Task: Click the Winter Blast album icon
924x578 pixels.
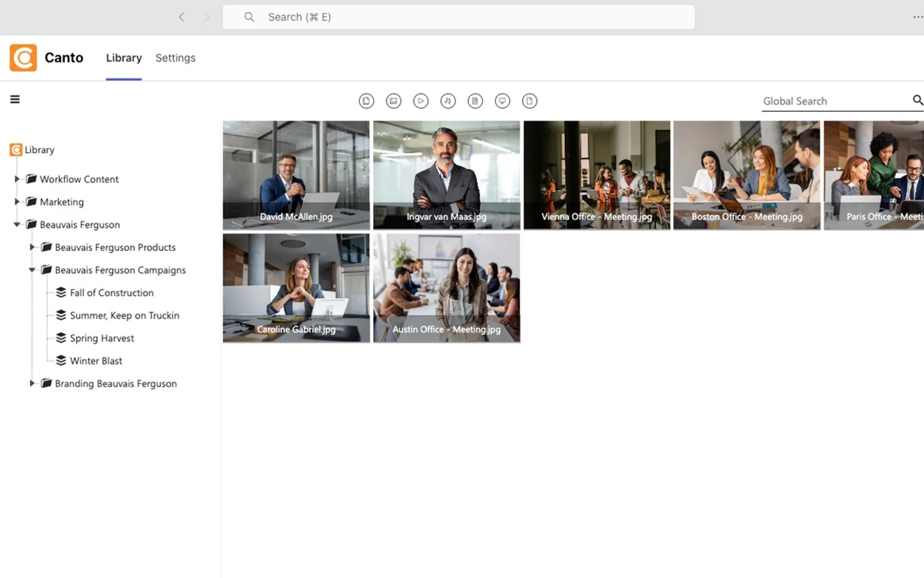Action: pyautogui.click(x=61, y=361)
